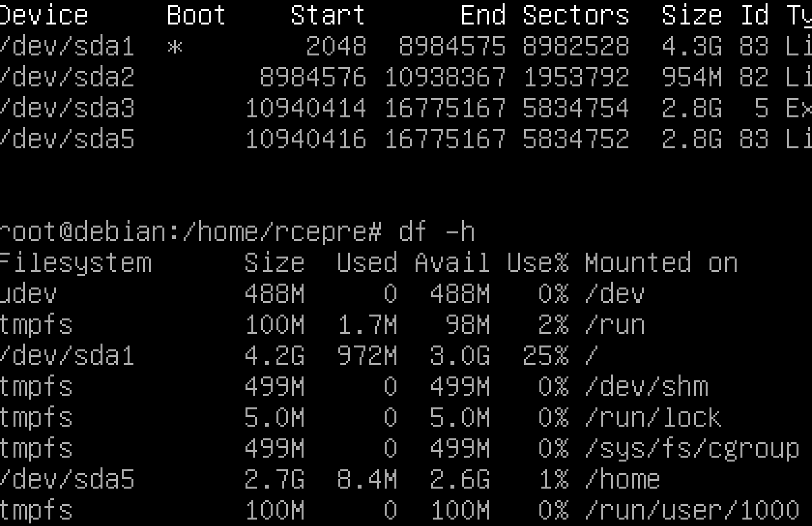Click the /dev/shm mount point
The width and height of the screenshot is (812, 526).
pos(646,387)
